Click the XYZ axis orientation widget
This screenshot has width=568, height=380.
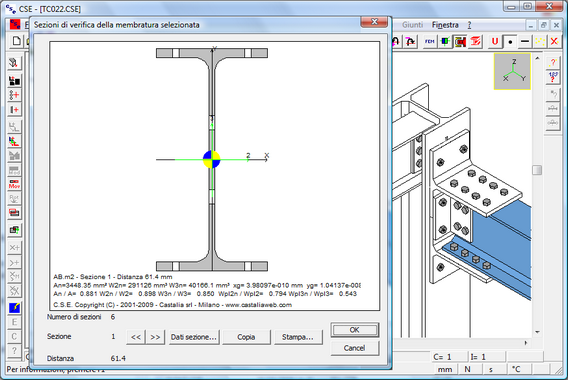(x=512, y=71)
